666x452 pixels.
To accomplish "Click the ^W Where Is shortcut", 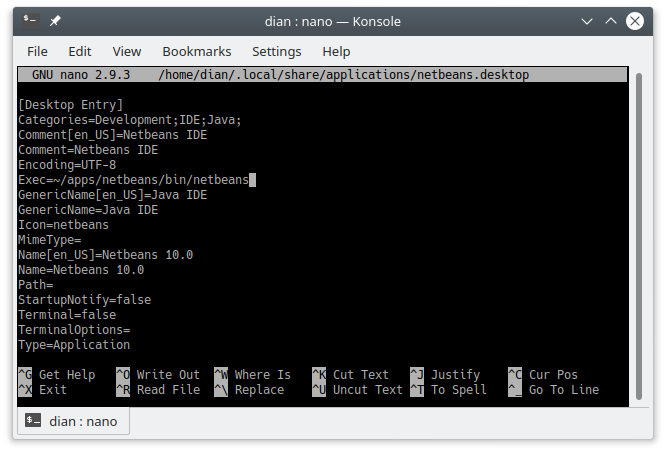I will (253, 375).
